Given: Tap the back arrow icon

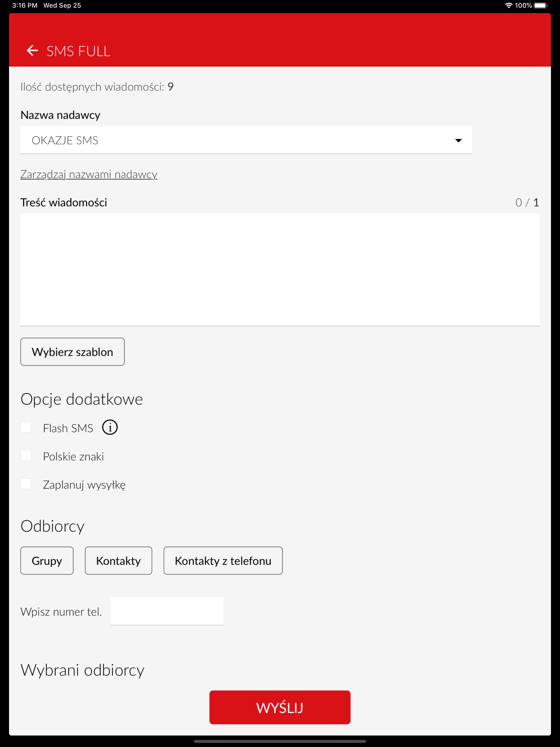Looking at the screenshot, I should tap(33, 51).
